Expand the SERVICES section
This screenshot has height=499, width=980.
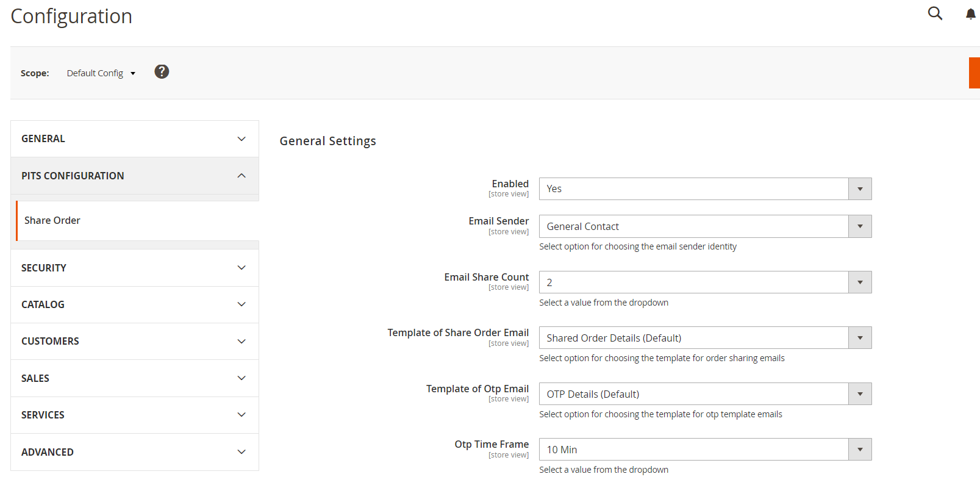(134, 415)
